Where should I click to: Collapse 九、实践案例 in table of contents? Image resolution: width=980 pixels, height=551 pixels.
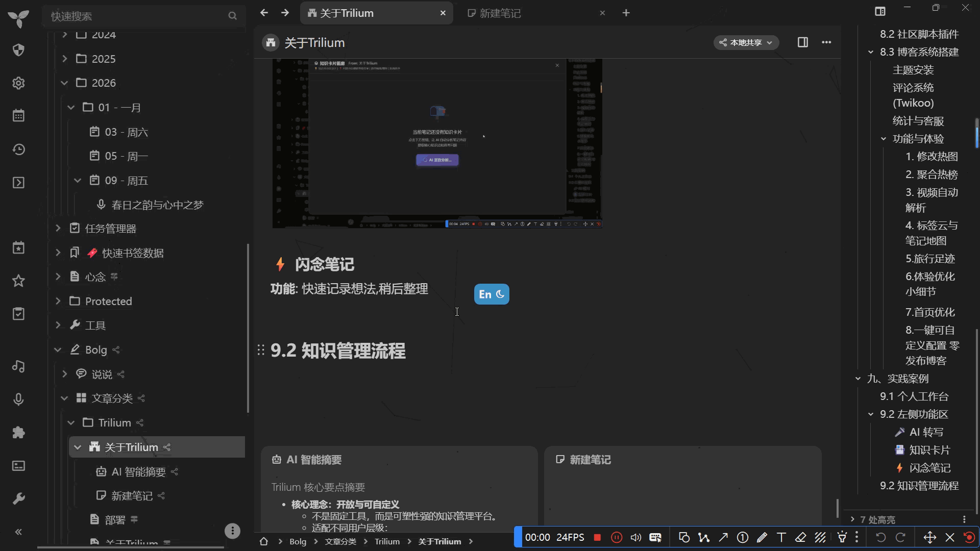[x=858, y=379]
